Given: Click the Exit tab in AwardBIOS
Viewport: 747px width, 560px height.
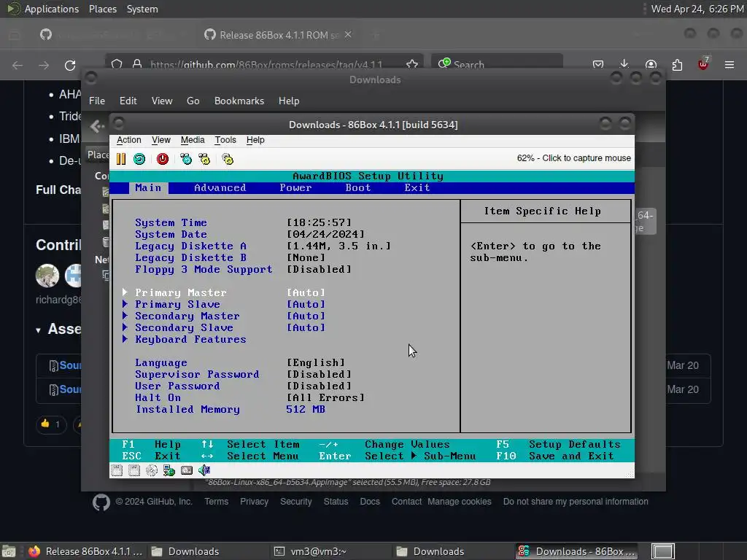Looking at the screenshot, I should [417, 187].
